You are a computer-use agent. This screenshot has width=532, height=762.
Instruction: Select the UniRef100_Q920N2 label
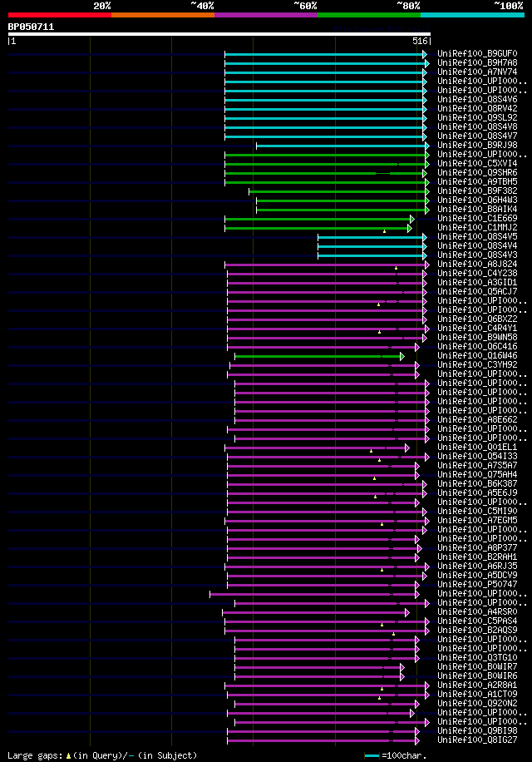(x=477, y=703)
